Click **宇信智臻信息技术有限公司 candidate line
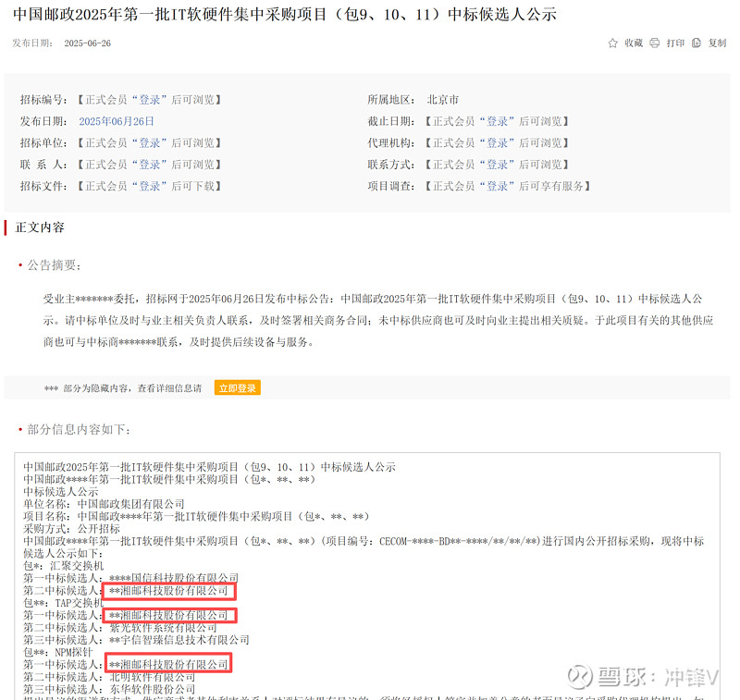Screen dimensions: 740x700 pyautogui.click(x=136, y=640)
